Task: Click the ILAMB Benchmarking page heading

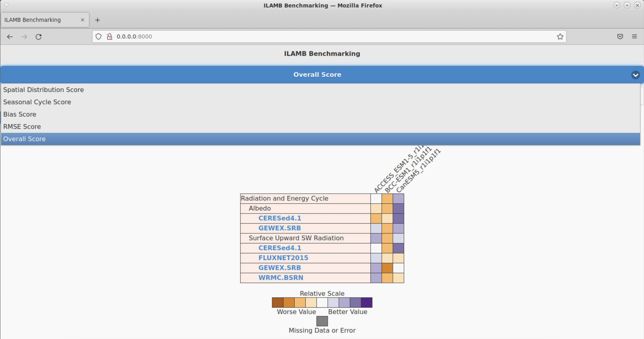Action: [x=322, y=54]
